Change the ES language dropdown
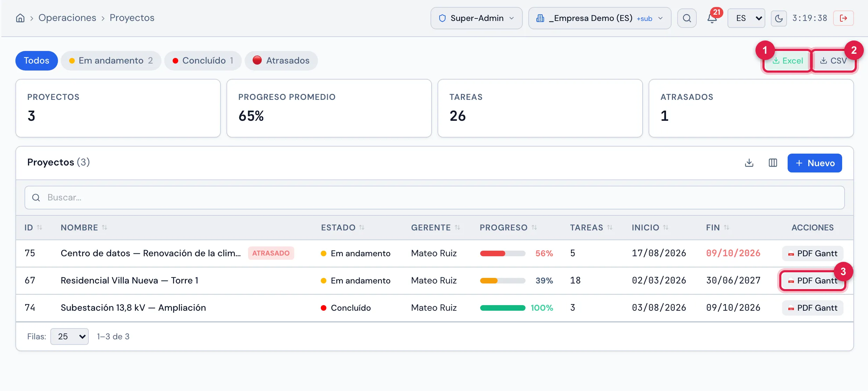The image size is (868, 391). tap(746, 18)
